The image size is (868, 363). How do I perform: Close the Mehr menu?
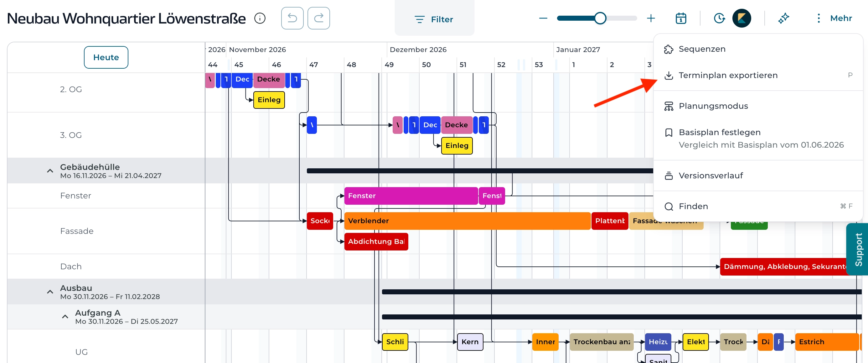(x=834, y=18)
